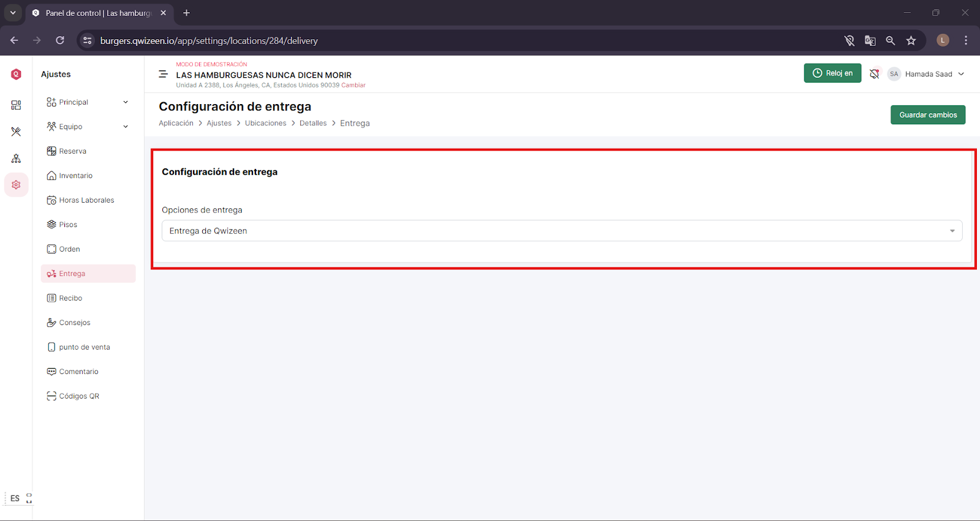Click the Principal sidebar label
The width and height of the screenshot is (980, 521).
[x=73, y=102]
